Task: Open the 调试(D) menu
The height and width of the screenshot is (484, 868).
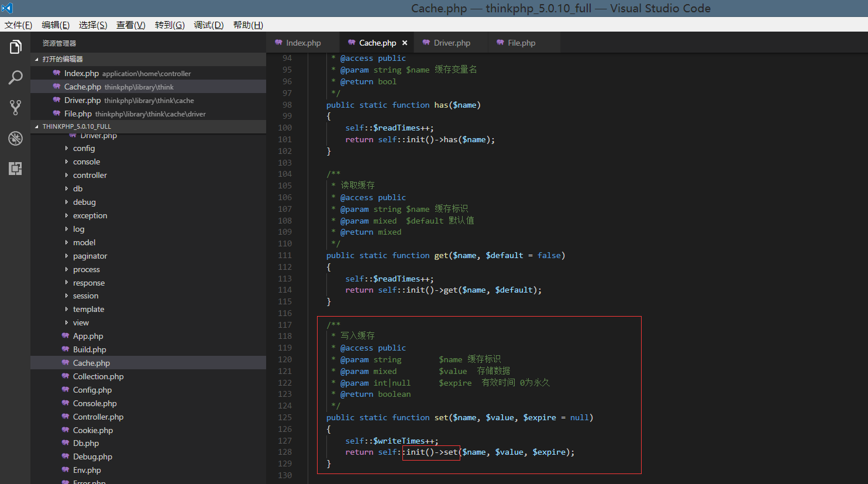Action: pyautogui.click(x=209, y=25)
